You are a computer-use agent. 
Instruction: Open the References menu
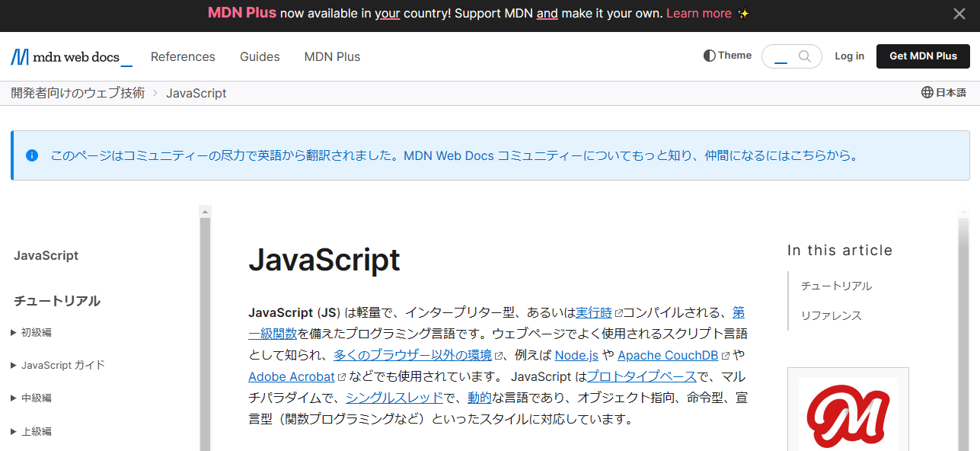pos(183,57)
